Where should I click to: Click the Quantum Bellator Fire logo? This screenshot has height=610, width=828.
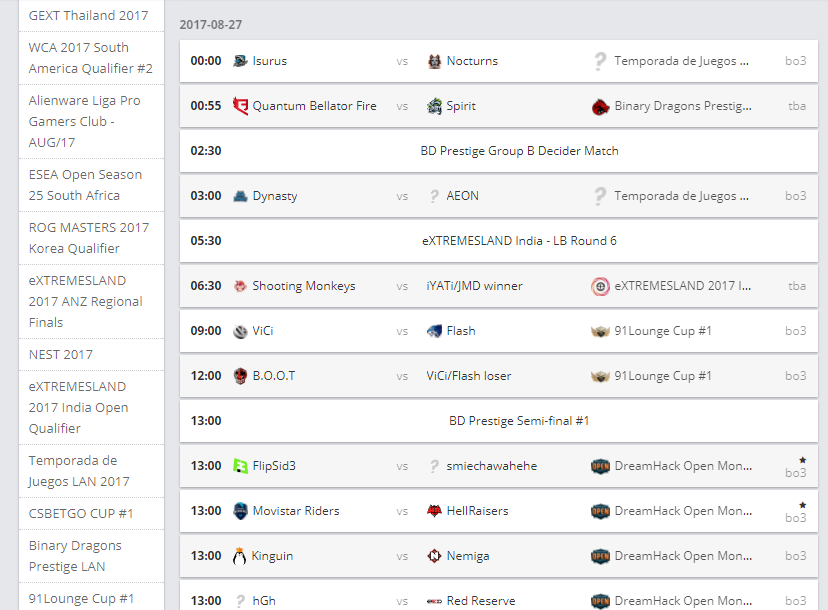click(240, 106)
